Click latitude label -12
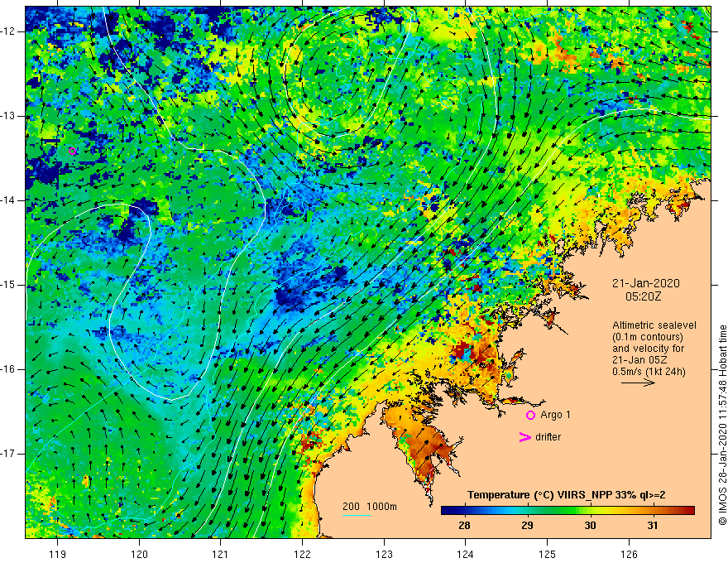728x563 pixels. (9, 31)
